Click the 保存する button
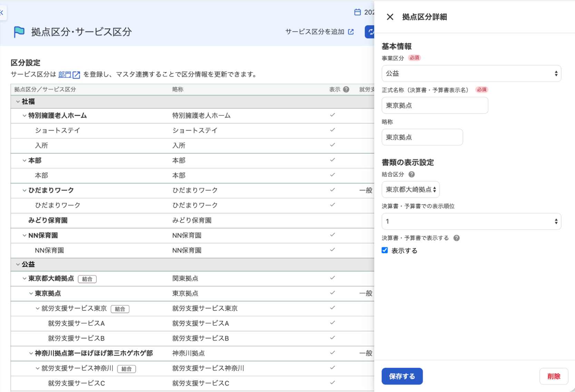Viewport: 575px width, 392px height. (x=402, y=376)
